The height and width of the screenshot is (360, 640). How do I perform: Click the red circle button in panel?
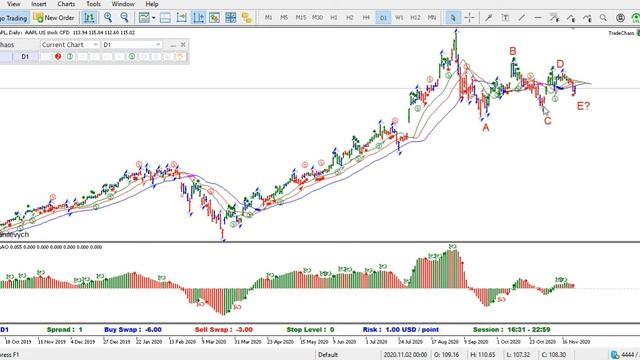coord(58,56)
